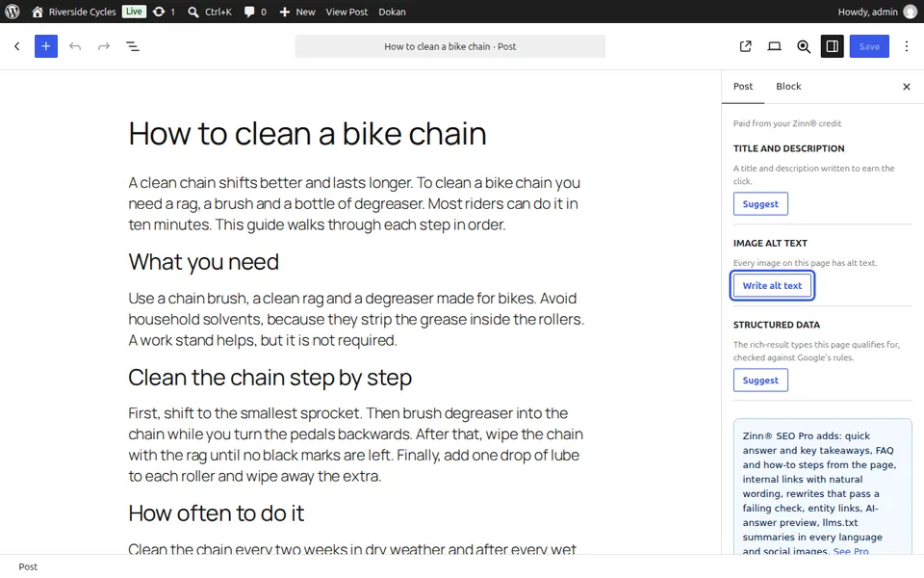This screenshot has width=924, height=578.
Task: Click the post title How to clean a bike chain
Action: tap(307, 133)
